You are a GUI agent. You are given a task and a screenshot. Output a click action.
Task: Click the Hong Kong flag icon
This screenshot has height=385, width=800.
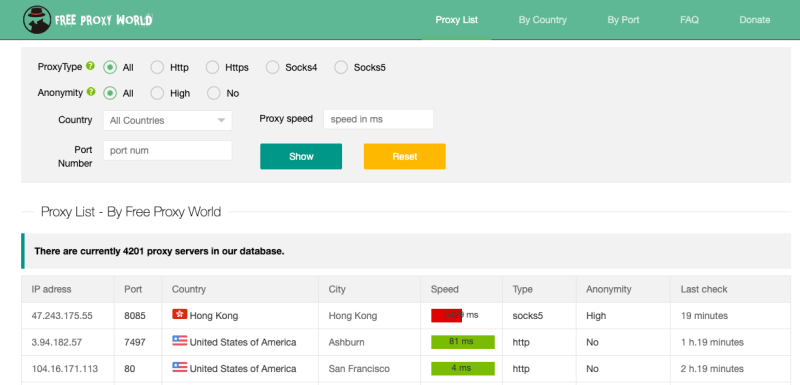point(180,314)
